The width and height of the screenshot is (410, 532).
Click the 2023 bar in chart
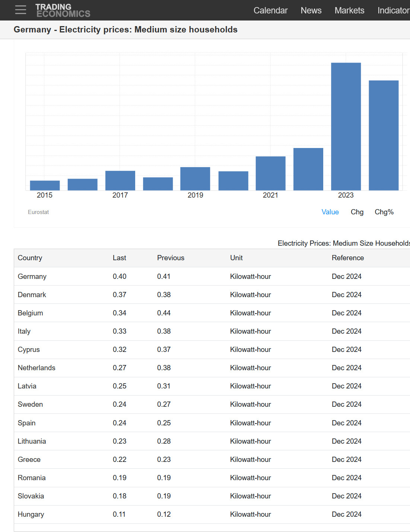pyautogui.click(x=346, y=126)
